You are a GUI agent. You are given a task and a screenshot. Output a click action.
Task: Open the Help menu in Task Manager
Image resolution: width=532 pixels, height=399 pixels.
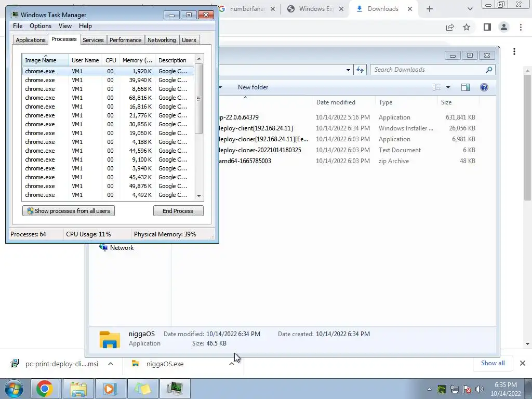pyautogui.click(x=85, y=26)
